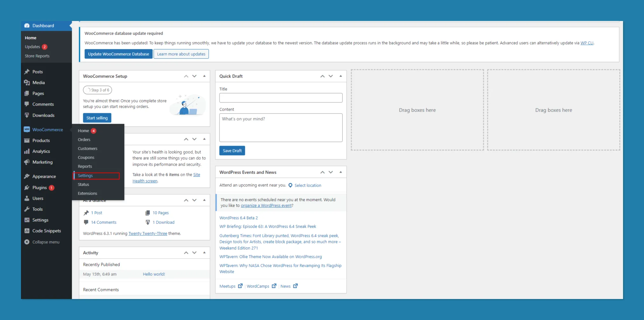
Task: Click the Start selling button
Action: (97, 118)
